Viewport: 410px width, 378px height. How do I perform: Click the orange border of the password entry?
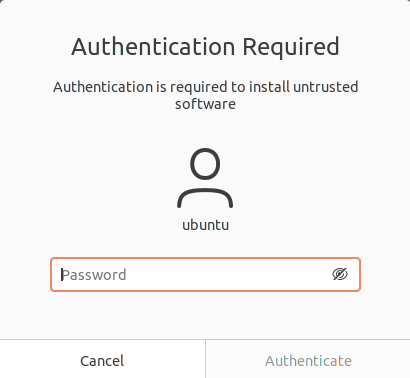point(205,258)
